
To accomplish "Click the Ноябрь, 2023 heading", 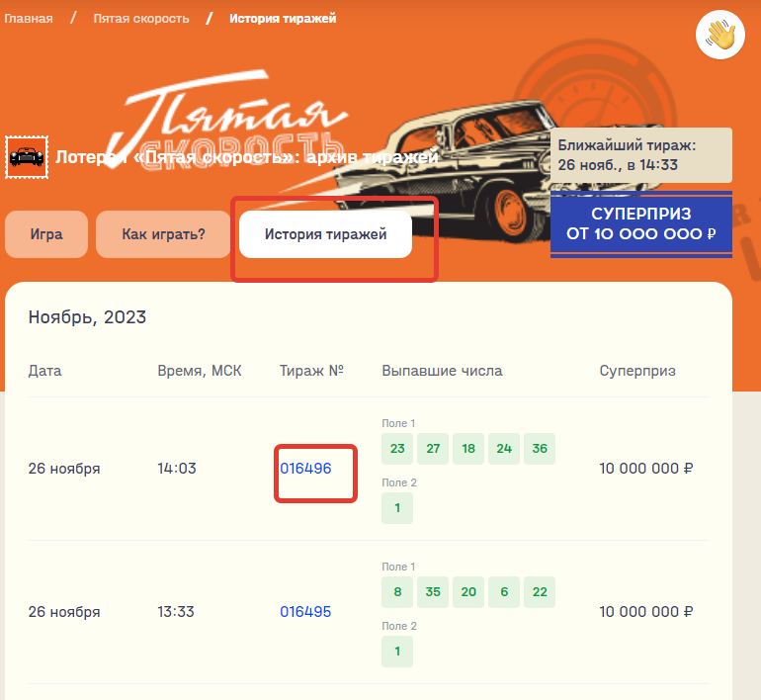I will click(87, 317).
